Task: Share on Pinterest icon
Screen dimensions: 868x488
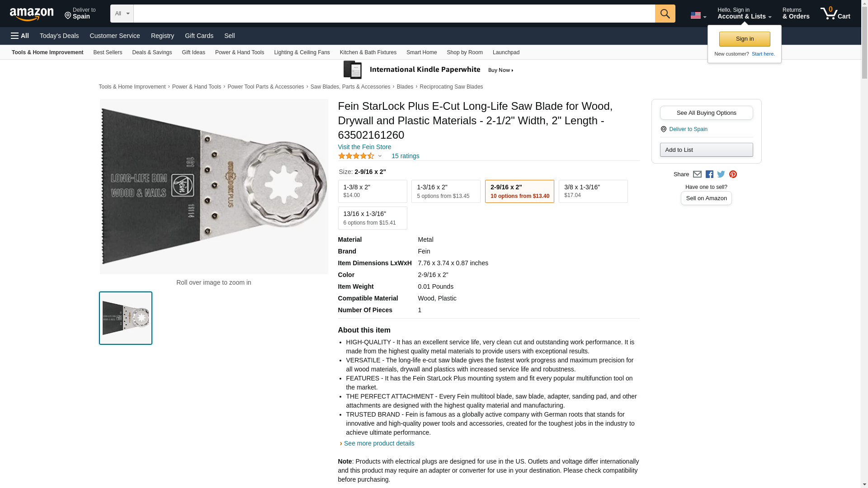Action: [733, 174]
